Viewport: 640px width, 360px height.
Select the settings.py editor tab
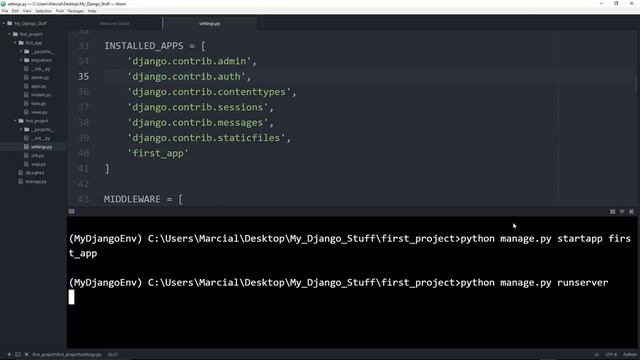point(210,24)
